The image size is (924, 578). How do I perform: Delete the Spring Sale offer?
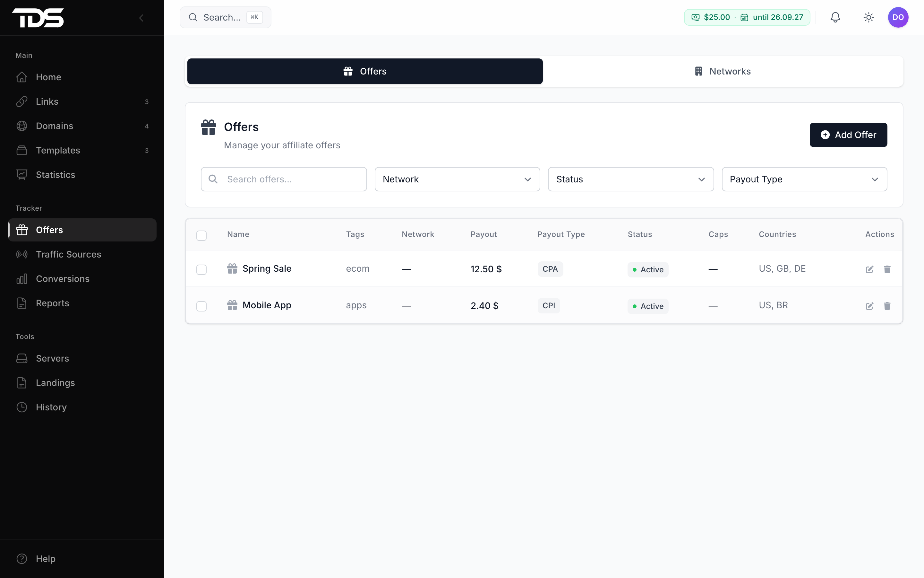click(x=887, y=269)
